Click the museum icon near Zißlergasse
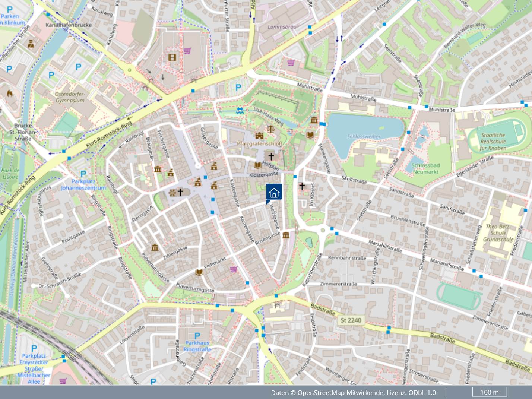This screenshot has width=532, height=399. tap(155, 247)
